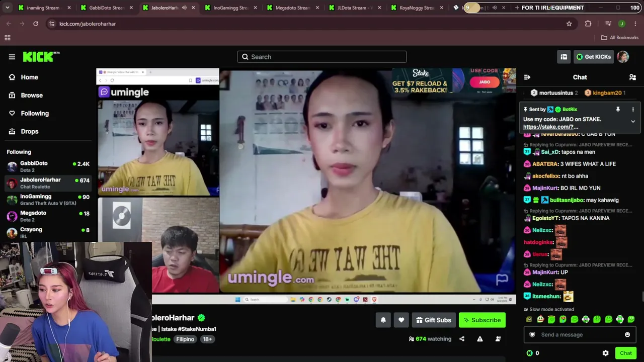644x362 pixels.
Task: Open the mod/user action icon beside Report
Action: [498, 339]
